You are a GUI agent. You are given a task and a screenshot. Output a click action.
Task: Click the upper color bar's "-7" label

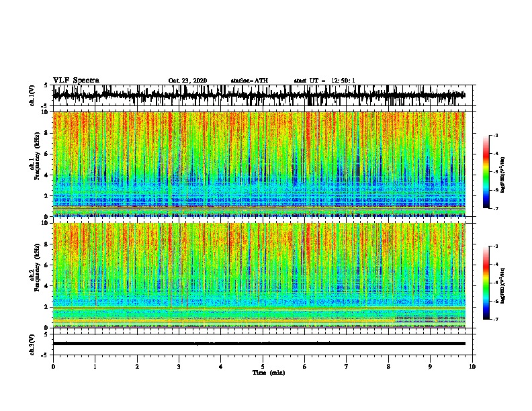pos(496,208)
